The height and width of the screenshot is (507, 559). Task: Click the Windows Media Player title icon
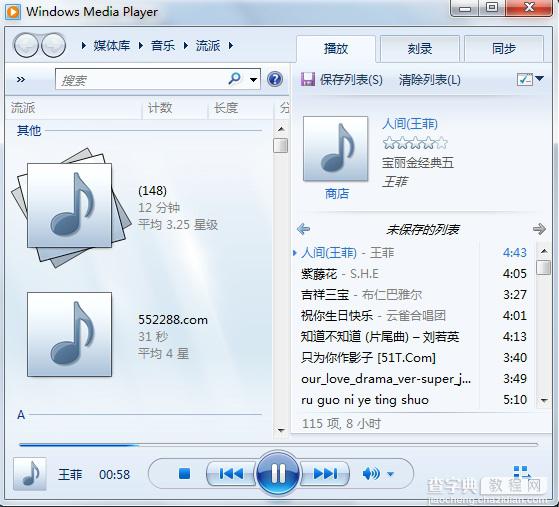(13, 12)
